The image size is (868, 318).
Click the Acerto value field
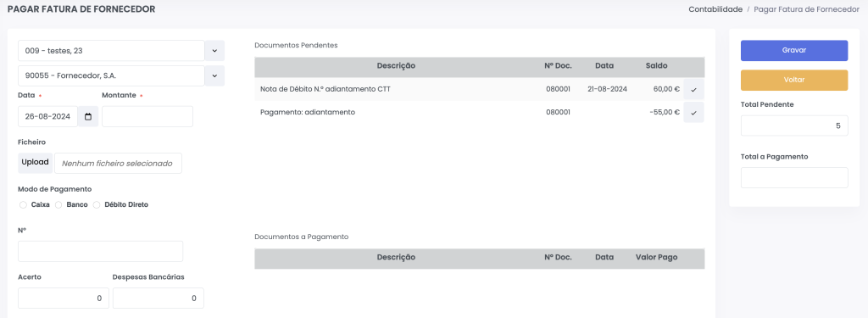coord(64,298)
